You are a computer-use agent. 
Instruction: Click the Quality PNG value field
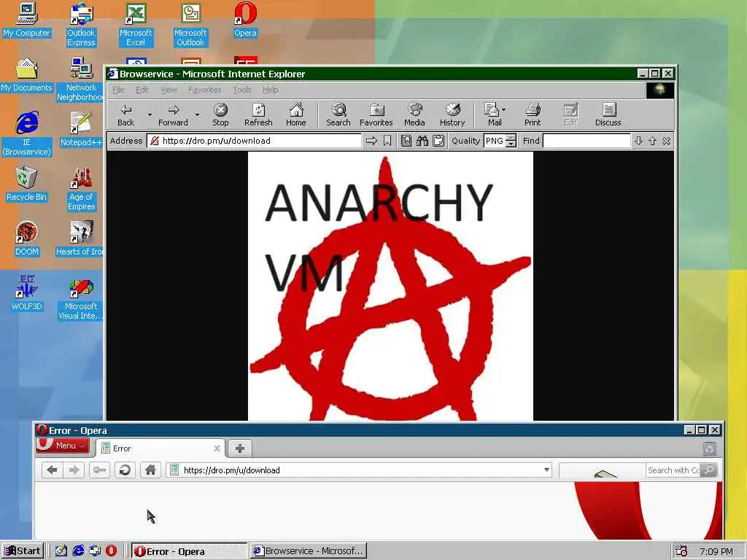point(495,141)
